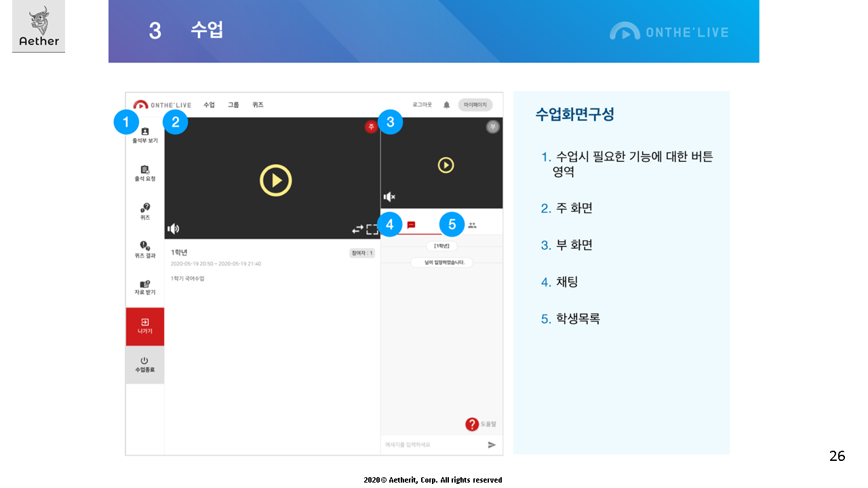
Task: Toggle fullscreen on main video
Action: point(372,229)
